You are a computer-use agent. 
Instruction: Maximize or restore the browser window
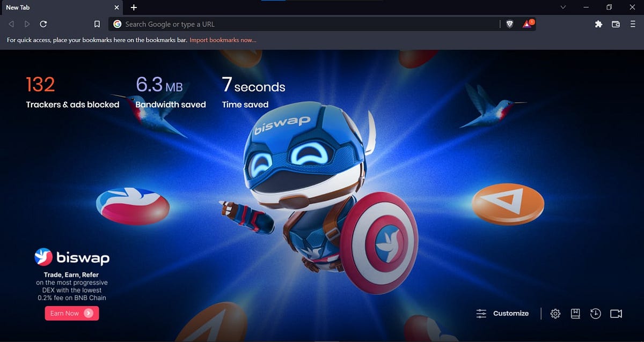pyautogui.click(x=609, y=8)
